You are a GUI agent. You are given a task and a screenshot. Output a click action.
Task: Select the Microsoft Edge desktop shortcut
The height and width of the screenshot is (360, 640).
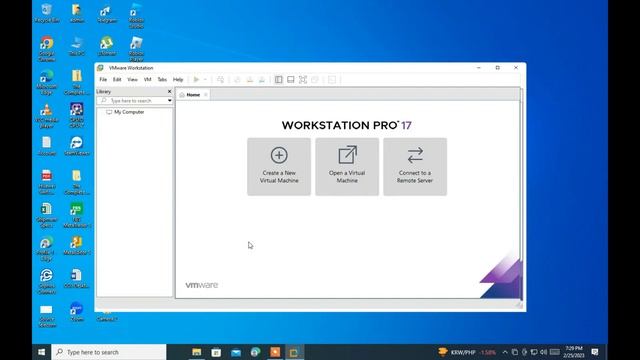tap(47, 82)
